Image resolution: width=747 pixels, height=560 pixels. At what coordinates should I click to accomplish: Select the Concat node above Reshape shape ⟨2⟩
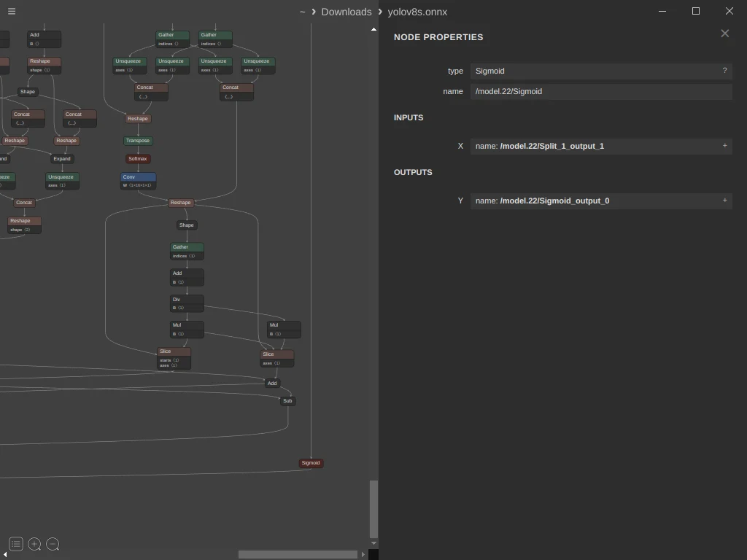coord(24,203)
